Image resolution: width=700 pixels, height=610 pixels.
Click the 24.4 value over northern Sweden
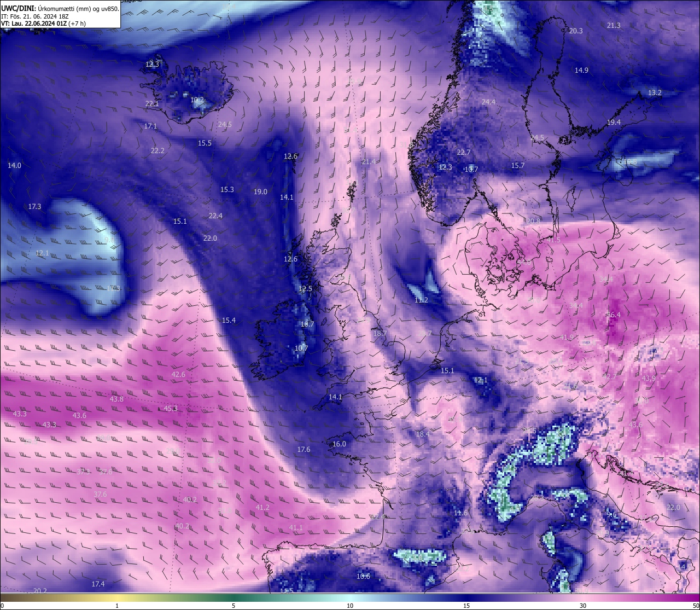tap(488, 102)
